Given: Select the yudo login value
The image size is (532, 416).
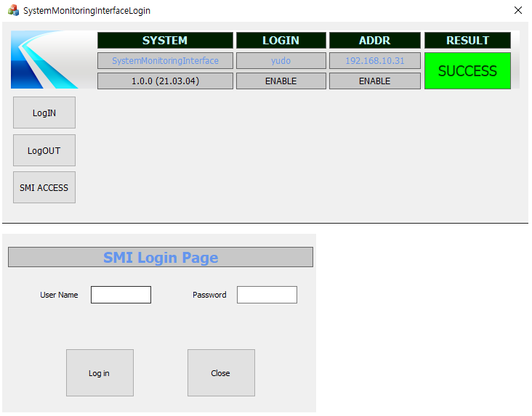Looking at the screenshot, I should [281, 61].
